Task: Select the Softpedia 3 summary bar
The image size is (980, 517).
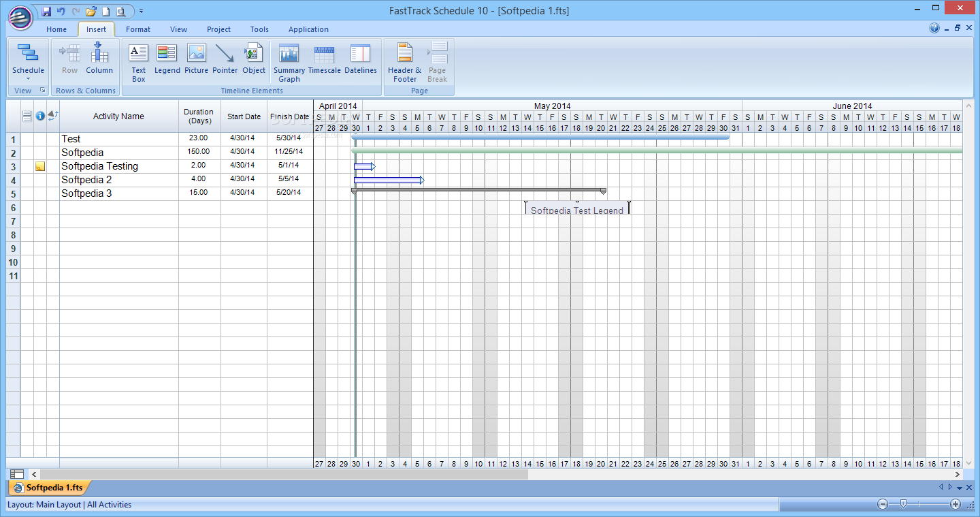Action: (x=478, y=191)
